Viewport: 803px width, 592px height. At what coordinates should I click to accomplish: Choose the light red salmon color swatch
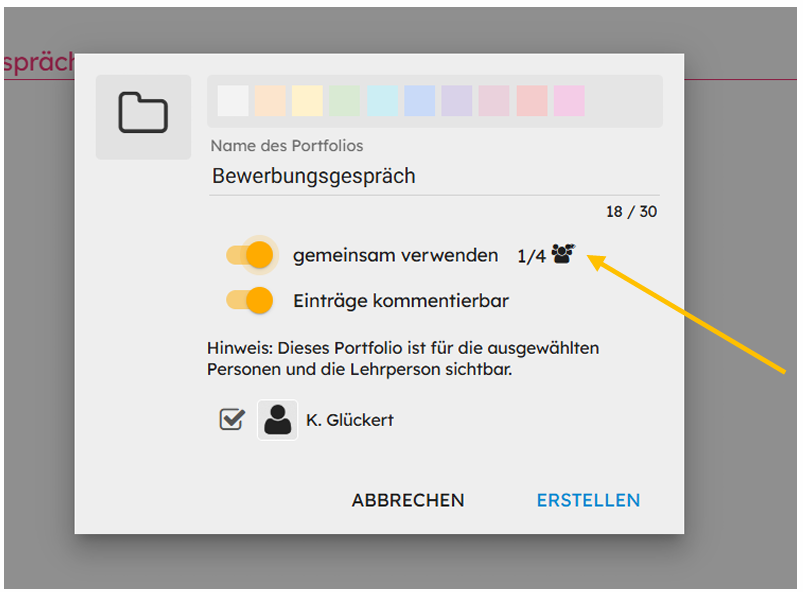tap(532, 101)
